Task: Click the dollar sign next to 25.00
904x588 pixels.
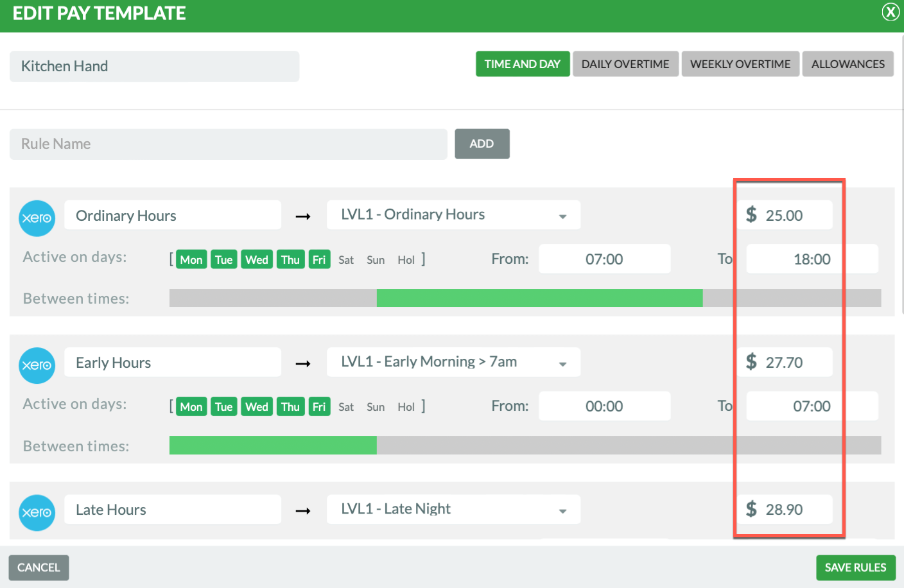Action: [x=751, y=214]
